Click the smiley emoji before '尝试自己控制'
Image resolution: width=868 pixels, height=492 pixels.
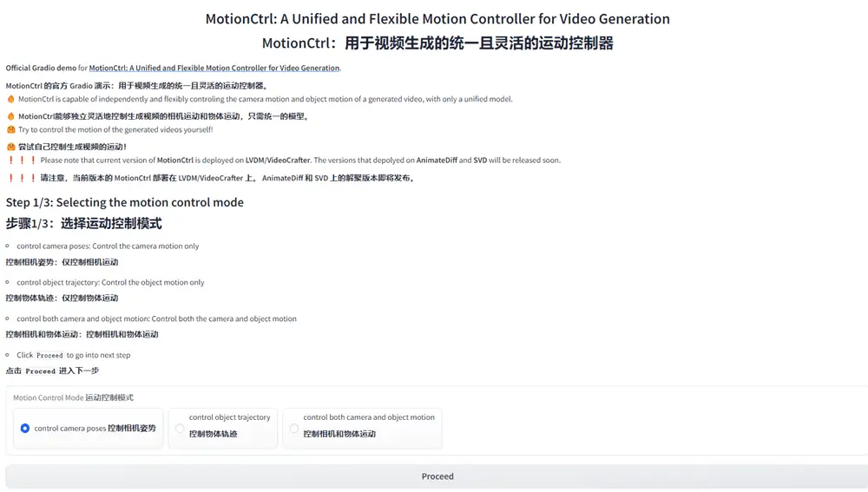(11, 147)
